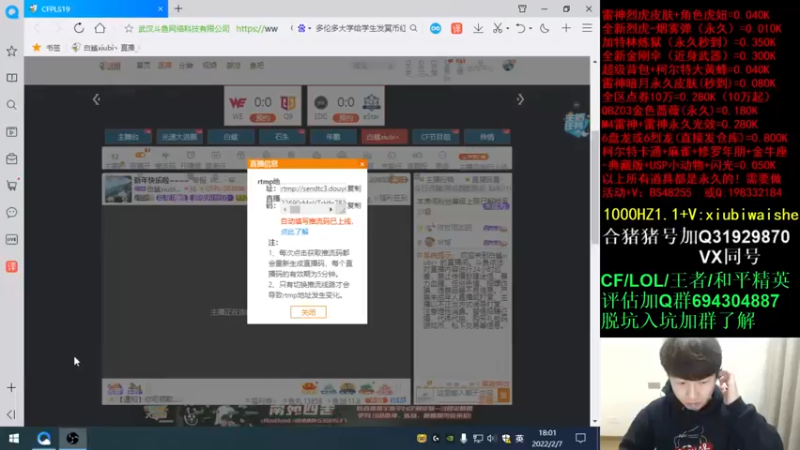Open the shopping cart icon in sidebar
Screen dimensions: 800x450
[x=11, y=185]
